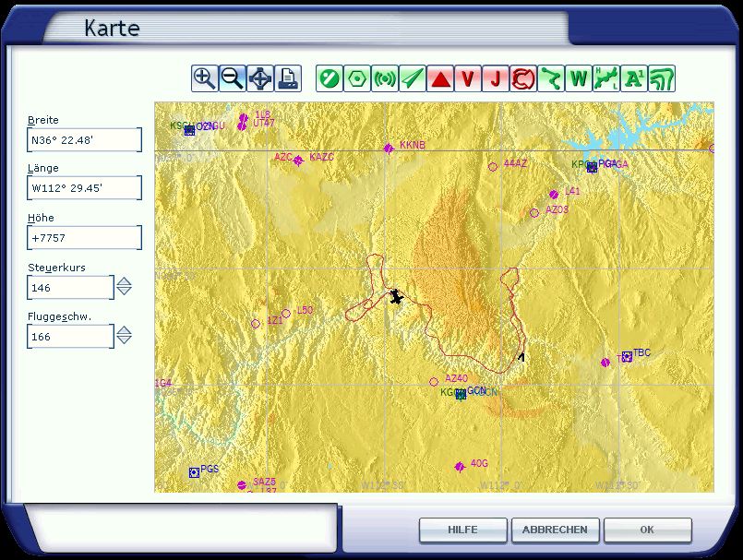The image size is (743, 560).
Task: Increase Fluggeschw. with up arrow
Action: 125,330
